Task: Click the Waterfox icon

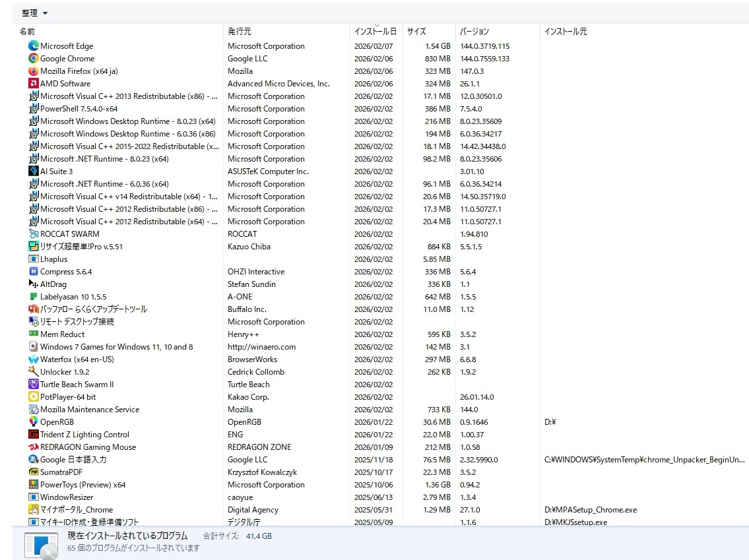Action: (x=34, y=359)
